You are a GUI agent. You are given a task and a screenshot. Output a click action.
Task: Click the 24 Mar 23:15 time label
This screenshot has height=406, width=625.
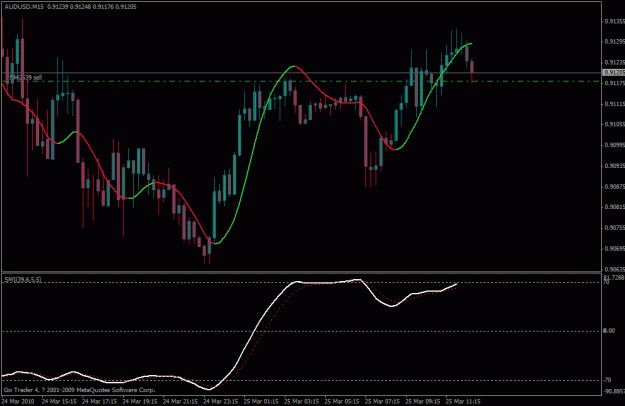point(221,401)
